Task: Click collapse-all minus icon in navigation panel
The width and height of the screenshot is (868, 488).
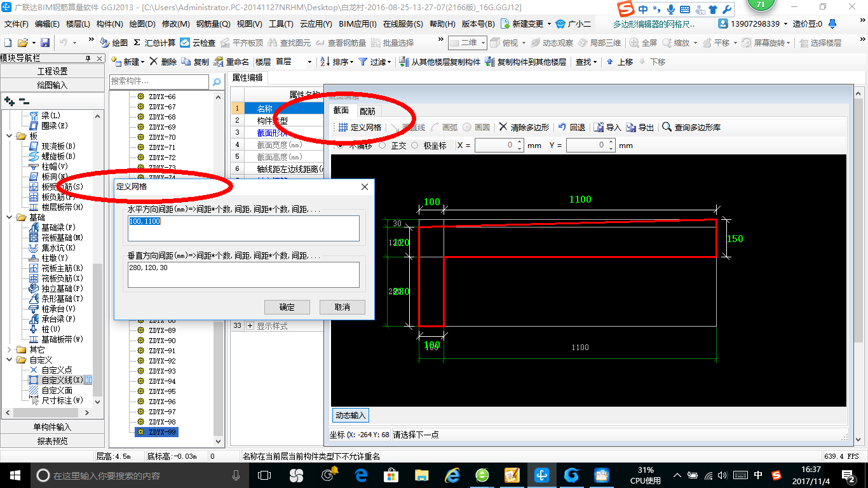Action: pyautogui.click(x=24, y=101)
